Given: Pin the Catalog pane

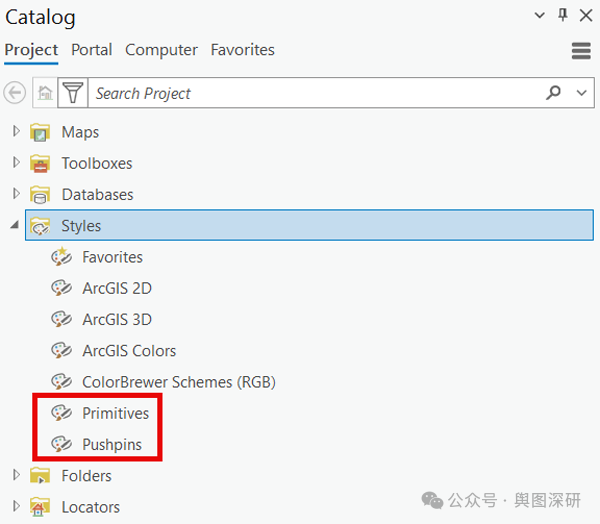Looking at the screenshot, I should click(x=562, y=15).
